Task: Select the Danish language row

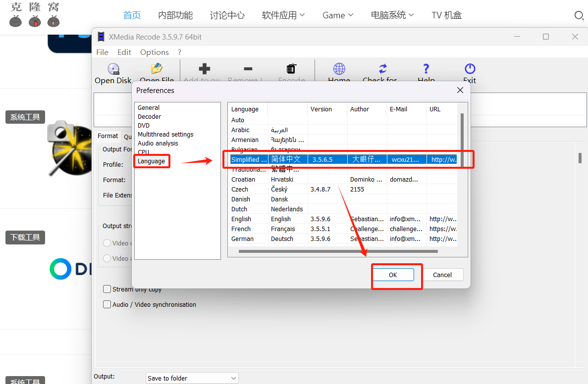Action: pyautogui.click(x=343, y=199)
